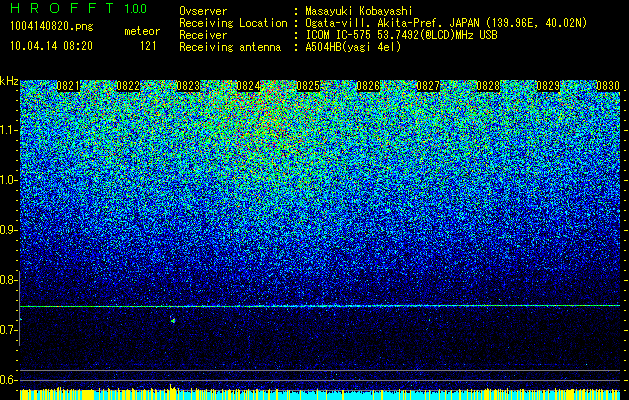Click the 1.0 kHz axis label

click(9, 180)
